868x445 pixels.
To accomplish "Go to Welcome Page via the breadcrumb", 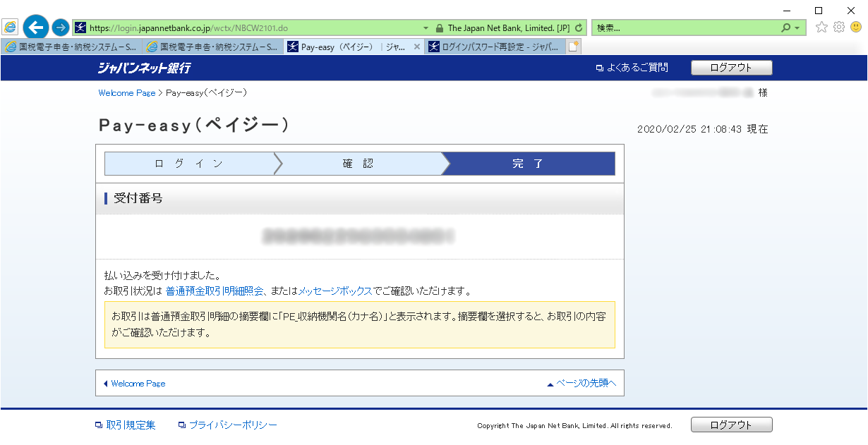I will pyautogui.click(x=127, y=93).
